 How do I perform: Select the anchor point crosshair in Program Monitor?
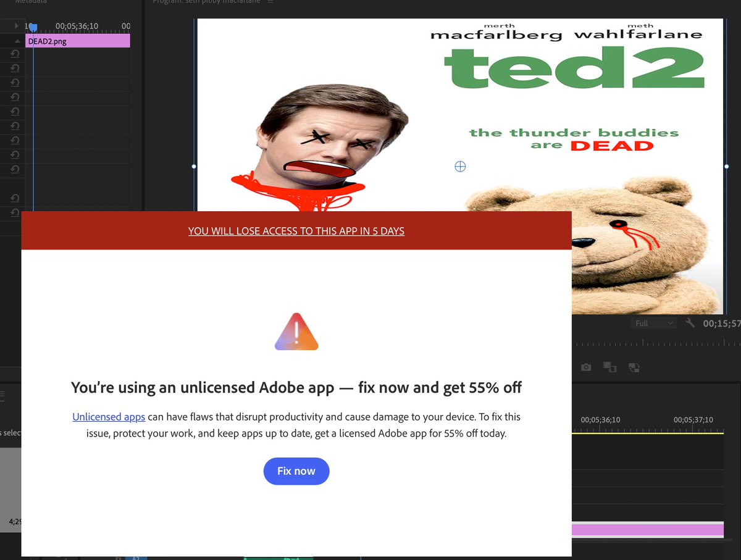click(460, 166)
